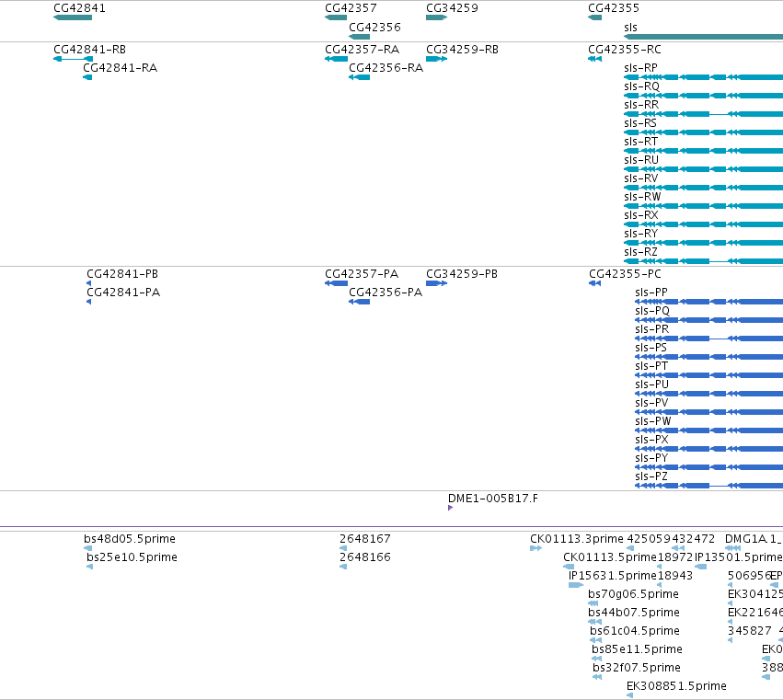Click transcript CG42356-RA

(x=359, y=77)
